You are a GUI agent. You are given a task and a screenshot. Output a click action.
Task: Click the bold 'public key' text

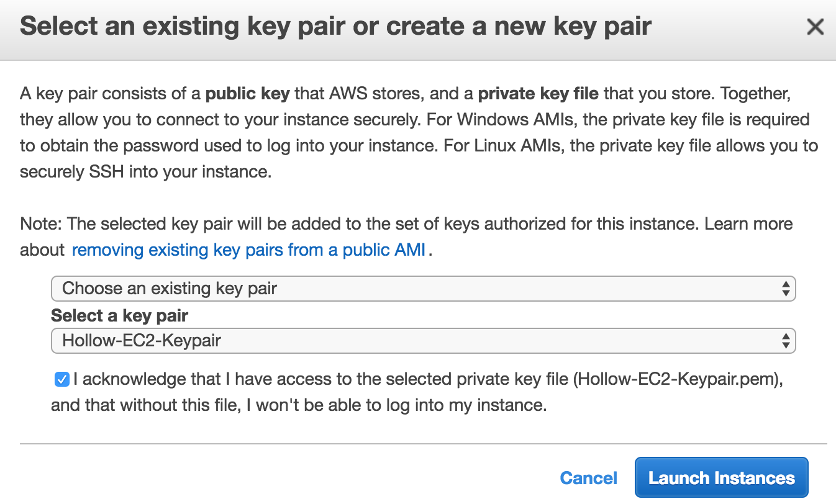(x=247, y=94)
